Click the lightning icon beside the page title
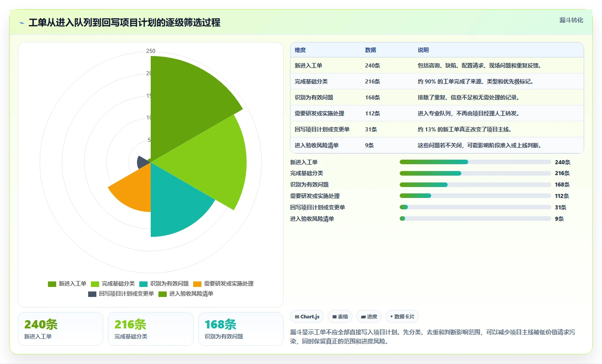This screenshot has width=602, height=364. point(22,23)
